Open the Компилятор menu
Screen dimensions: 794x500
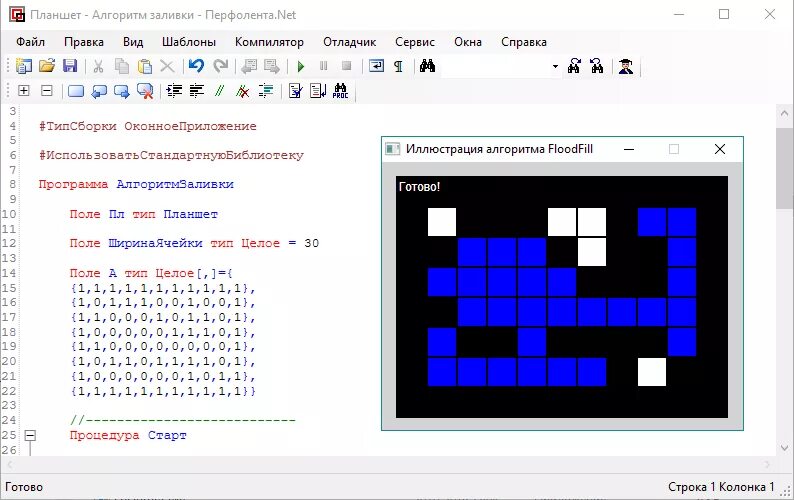(269, 42)
